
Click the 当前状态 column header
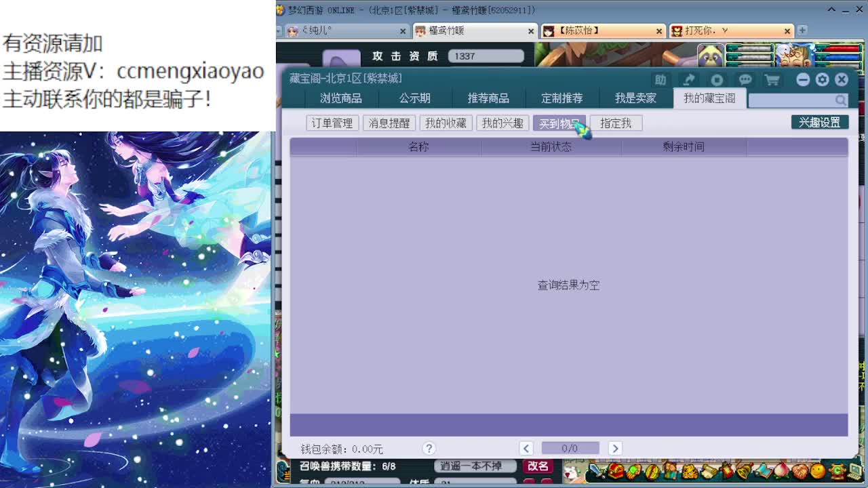[x=551, y=146]
